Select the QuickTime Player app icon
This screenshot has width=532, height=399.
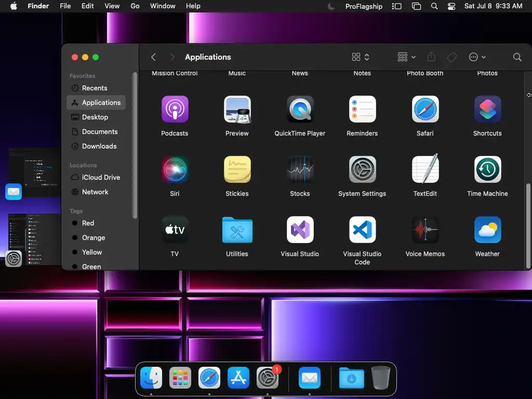pyautogui.click(x=300, y=109)
